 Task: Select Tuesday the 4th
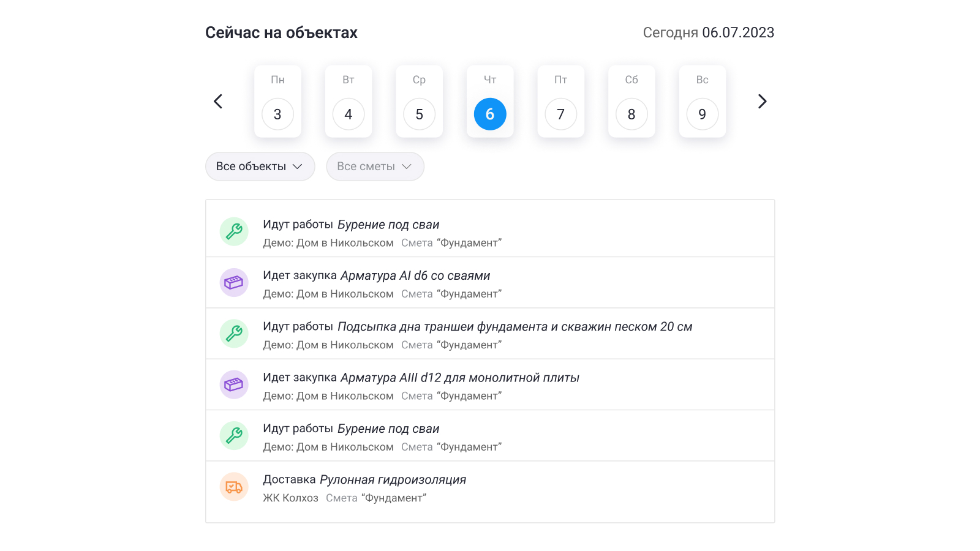coord(349,102)
